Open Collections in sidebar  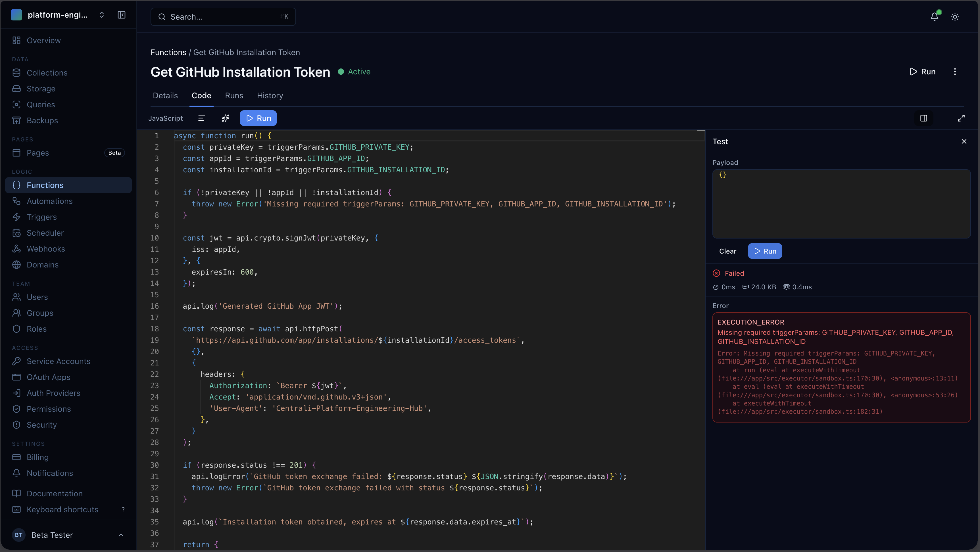pyautogui.click(x=68, y=73)
